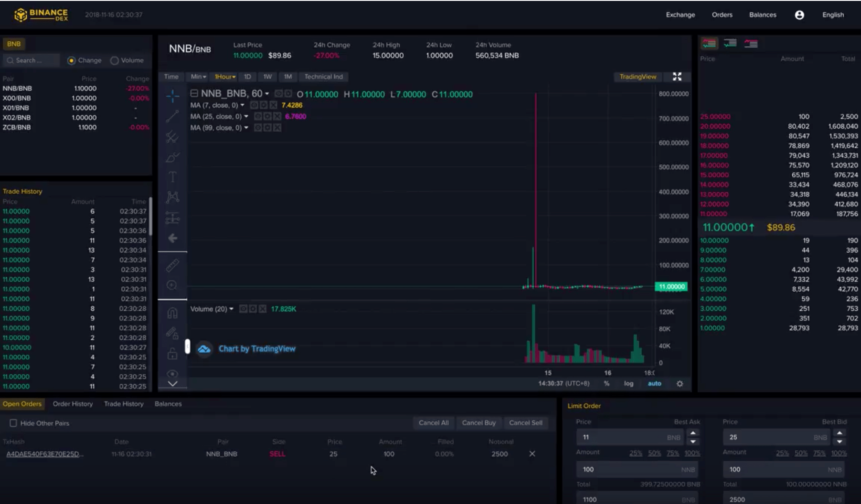The height and width of the screenshot is (504, 861).
Task: Switch chart to TradingView mode
Action: coord(638,77)
